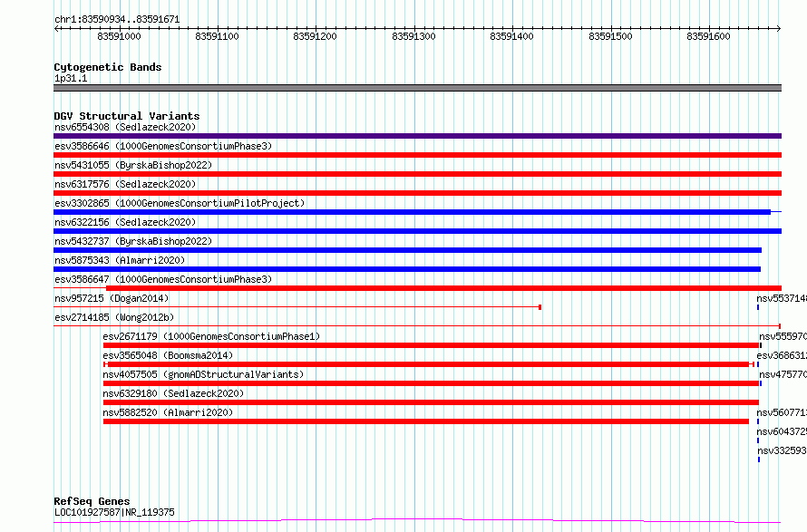Open esv2671179 (1000GenomesConsortiumPhase1) label

click(x=211, y=336)
